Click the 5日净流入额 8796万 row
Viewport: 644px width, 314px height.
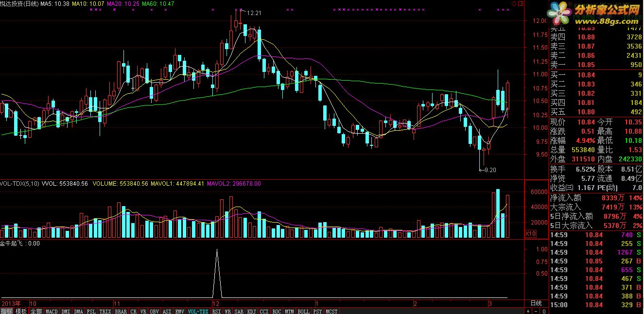(597, 216)
